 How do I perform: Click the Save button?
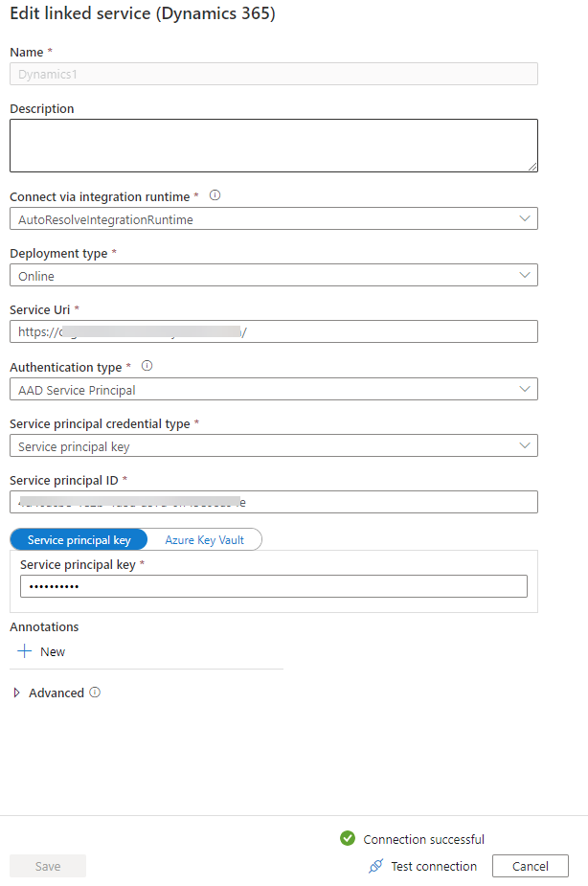point(48,866)
